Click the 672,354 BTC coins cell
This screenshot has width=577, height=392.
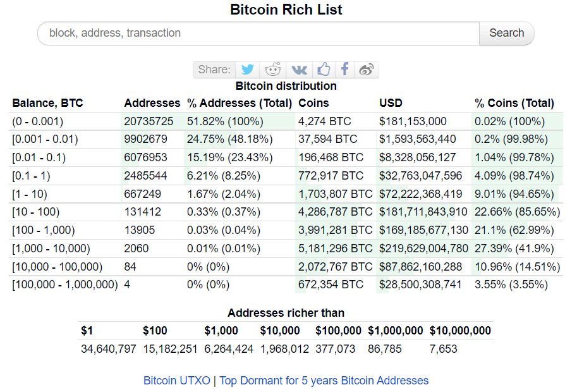[x=331, y=285]
